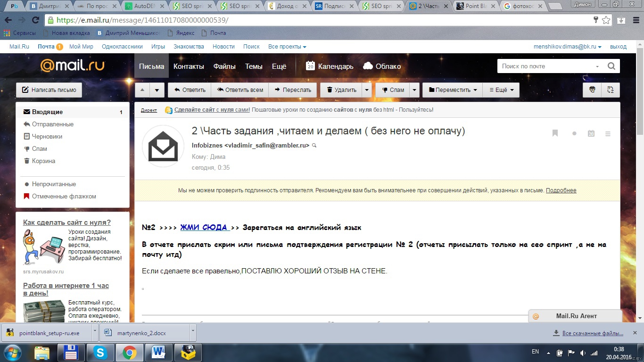Viewport: 644px width, 362px height.
Task: Open Skype from the taskbar
Action: [100, 353]
